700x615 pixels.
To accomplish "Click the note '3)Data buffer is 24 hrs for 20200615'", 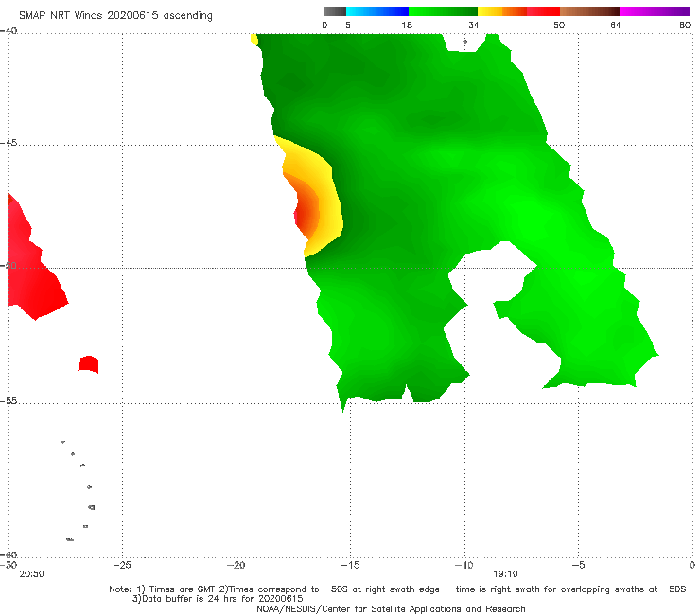I will (x=218, y=599).
